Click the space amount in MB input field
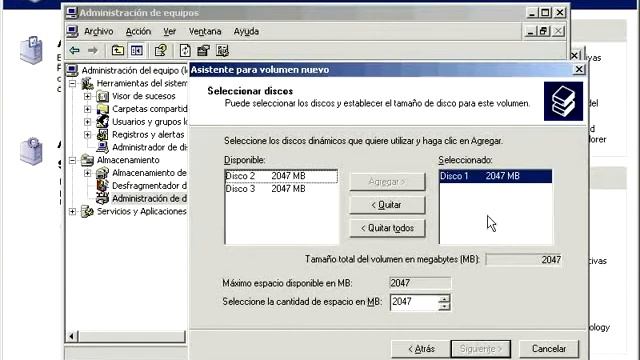This screenshot has width=640, height=360. tap(414, 302)
